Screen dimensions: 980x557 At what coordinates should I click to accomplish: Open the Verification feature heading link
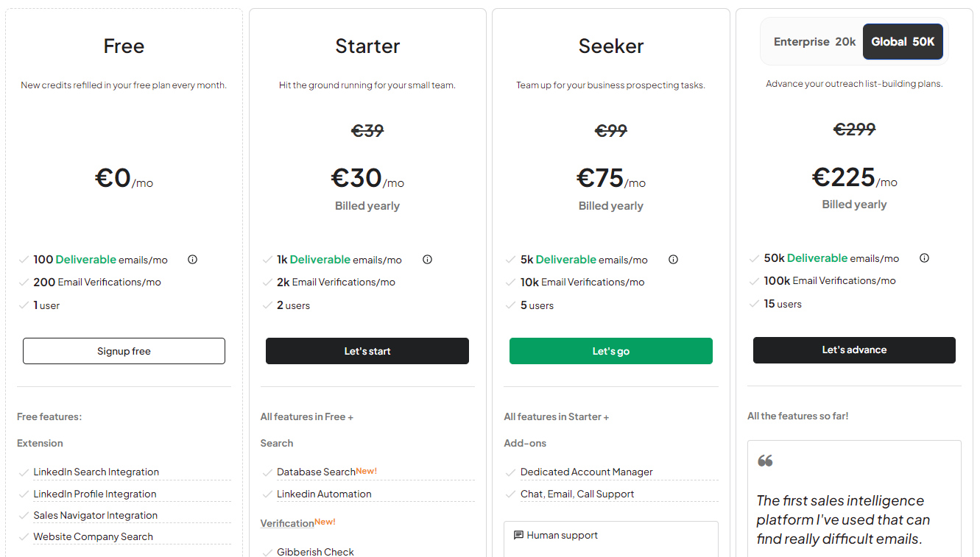[287, 523]
